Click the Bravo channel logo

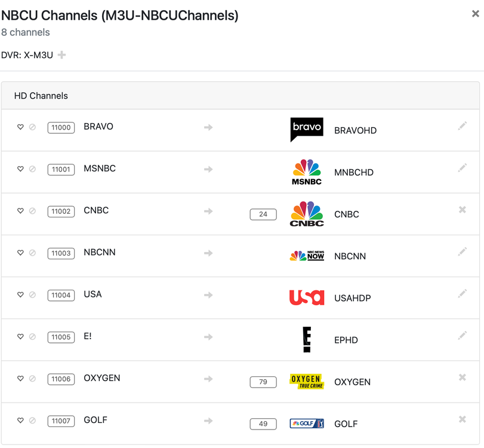coord(306,127)
